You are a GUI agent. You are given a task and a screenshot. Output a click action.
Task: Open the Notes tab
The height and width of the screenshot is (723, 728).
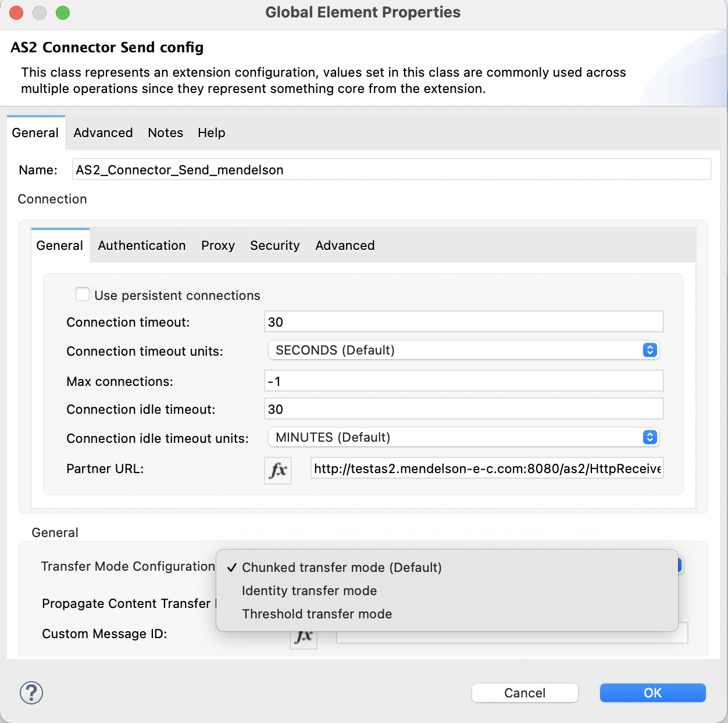[165, 133]
